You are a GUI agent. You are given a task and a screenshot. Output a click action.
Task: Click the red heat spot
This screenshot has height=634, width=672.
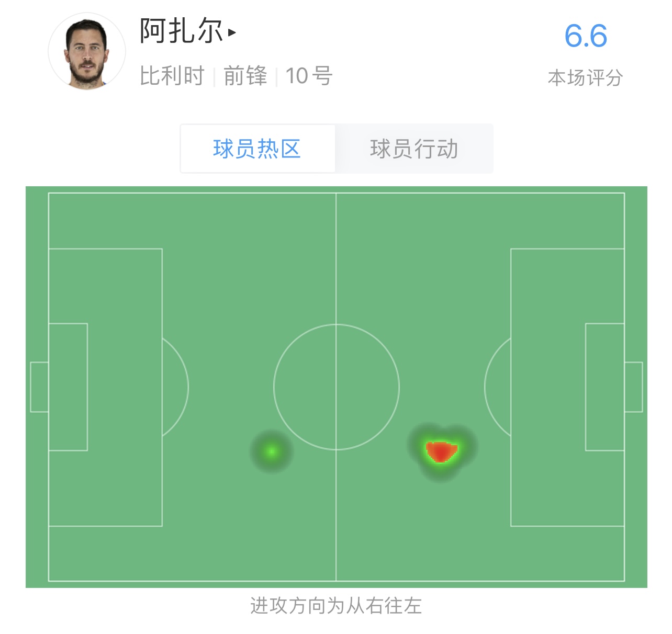tap(441, 452)
